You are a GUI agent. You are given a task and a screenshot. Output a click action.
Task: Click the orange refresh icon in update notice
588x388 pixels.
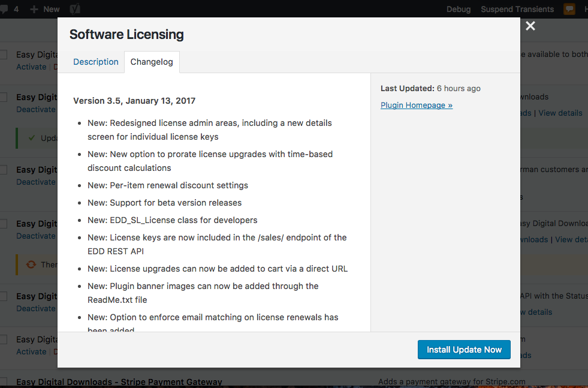[31, 264]
